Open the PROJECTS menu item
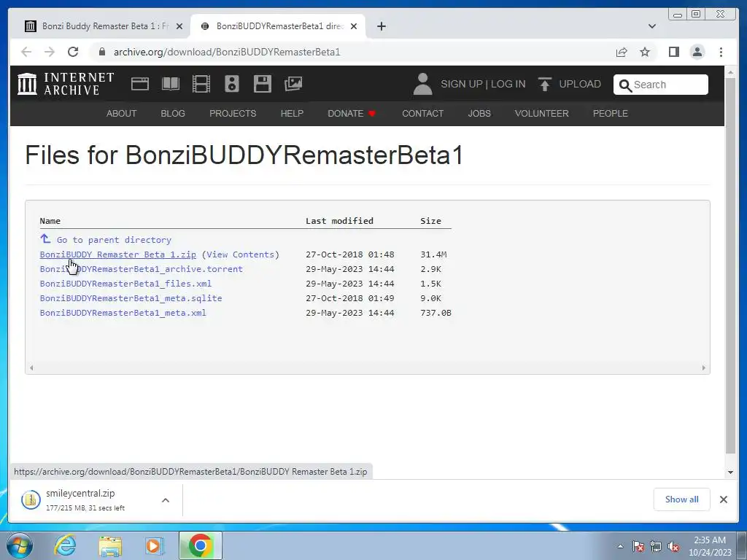Image resolution: width=747 pixels, height=560 pixels. 233,113
